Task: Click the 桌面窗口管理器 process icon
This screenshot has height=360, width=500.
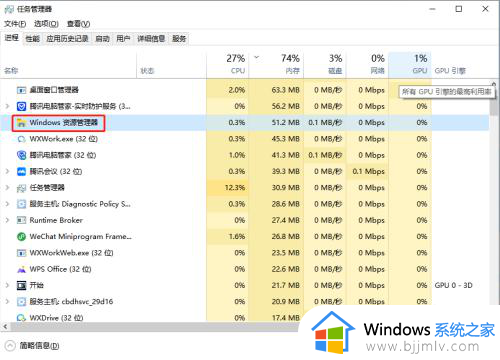Action: click(x=21, y=90)
